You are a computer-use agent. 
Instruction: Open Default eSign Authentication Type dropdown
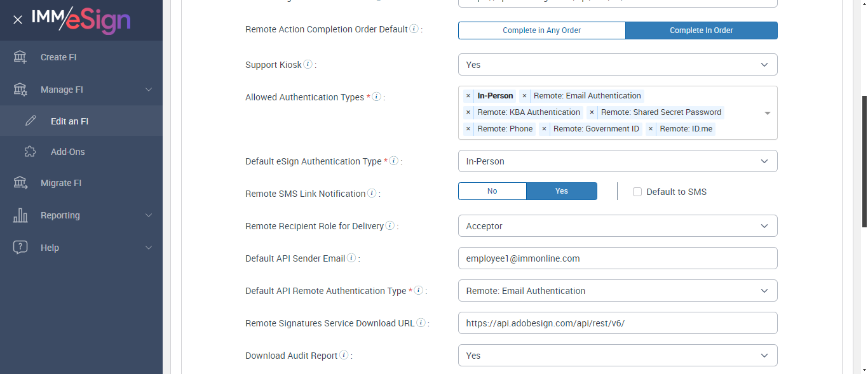pos(617,161)
